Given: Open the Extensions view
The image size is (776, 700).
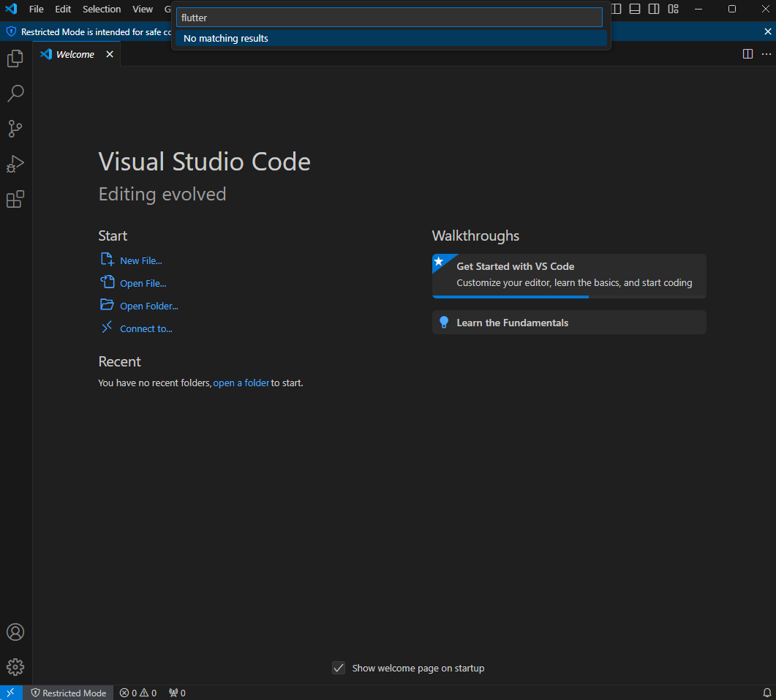Looking at the screenshot, I should (x=15, y=199).
